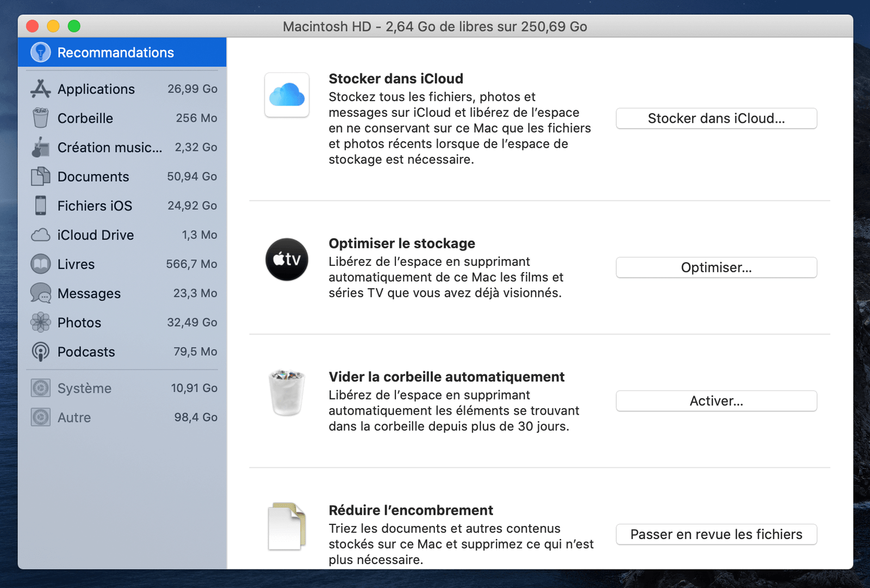The width and height of the screenshot is (870, 588).
Task: Click the Création musicale guitar icon
Action: [x=40, y=147]
